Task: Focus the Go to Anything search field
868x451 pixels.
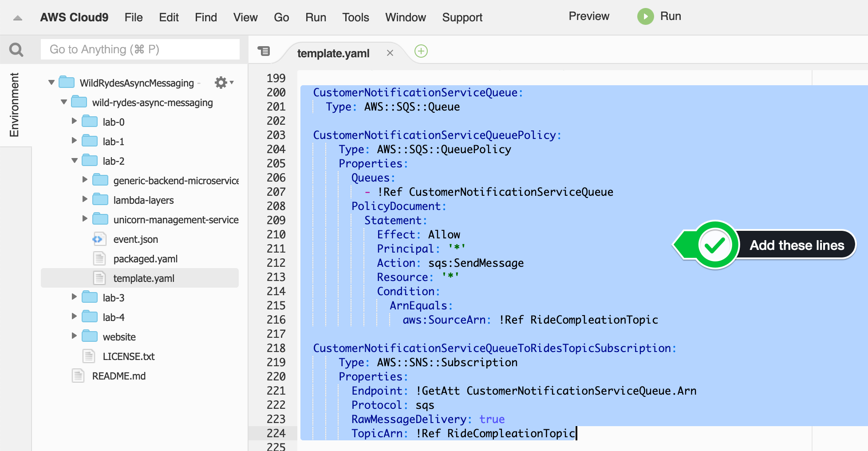Action: point(140,49)
